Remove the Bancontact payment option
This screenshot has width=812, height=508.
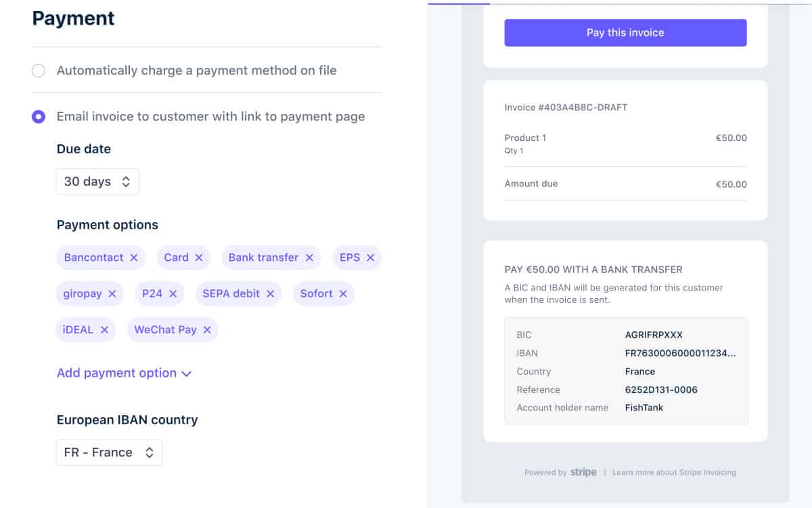pos(134,257)
